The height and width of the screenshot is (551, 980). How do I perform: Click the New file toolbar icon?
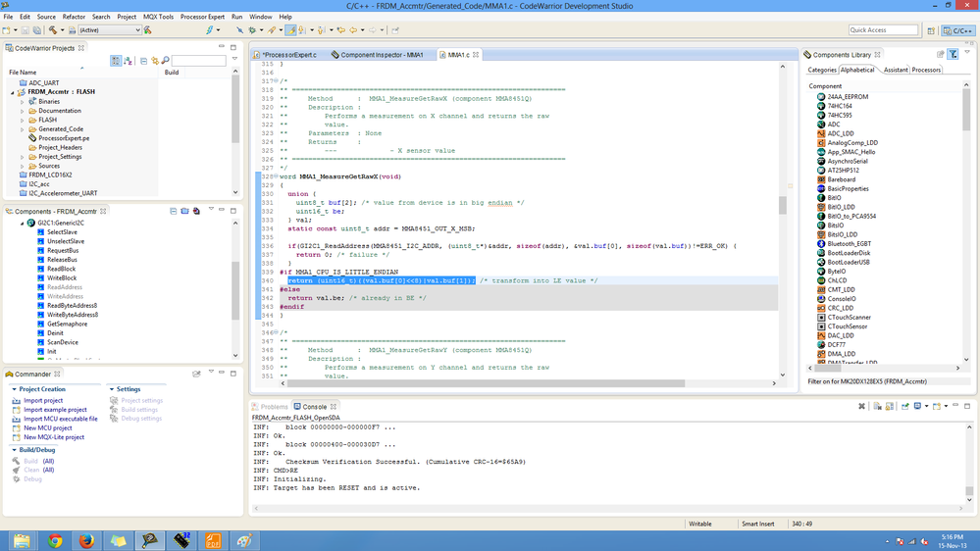click(x=6, y=30)
